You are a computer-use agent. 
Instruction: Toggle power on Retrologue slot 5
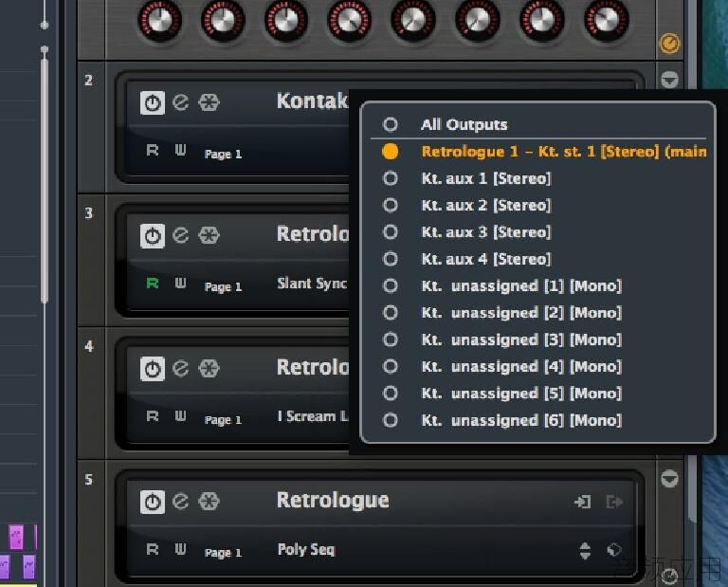click(x=153, y=502)
